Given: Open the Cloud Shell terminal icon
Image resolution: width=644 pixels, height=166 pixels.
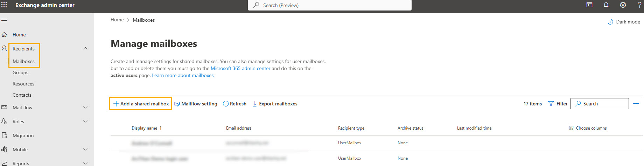Looking at the screenshot, I should (x=589, y=5).
